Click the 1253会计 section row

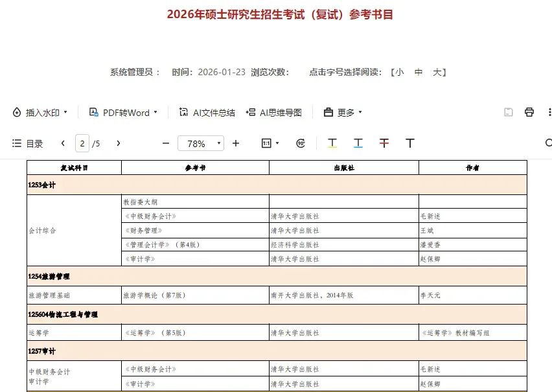[x=277, y=185]
